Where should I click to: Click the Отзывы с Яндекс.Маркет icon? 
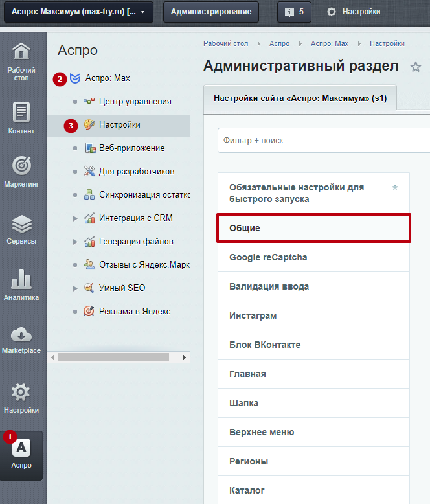click(x=89, y=264)
